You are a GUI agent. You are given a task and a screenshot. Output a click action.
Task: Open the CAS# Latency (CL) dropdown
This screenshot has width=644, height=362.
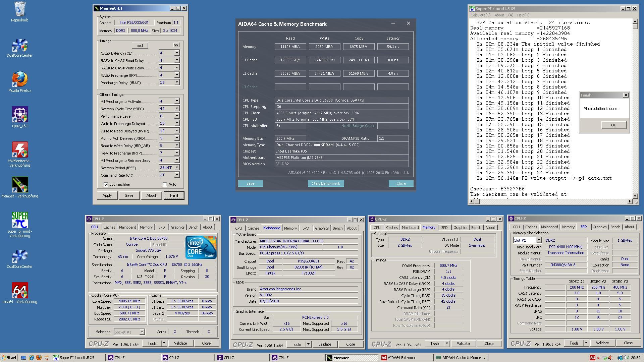pos(177,53)
